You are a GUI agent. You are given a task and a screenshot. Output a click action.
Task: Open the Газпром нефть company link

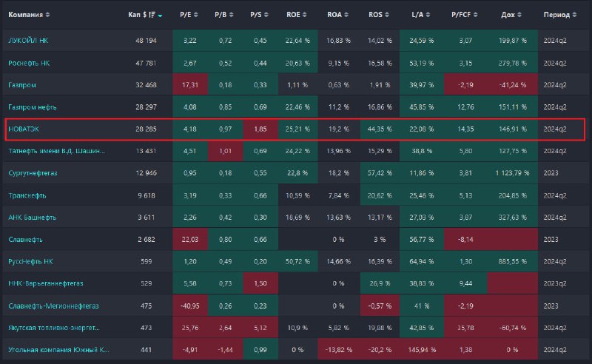tap(32, 107)
